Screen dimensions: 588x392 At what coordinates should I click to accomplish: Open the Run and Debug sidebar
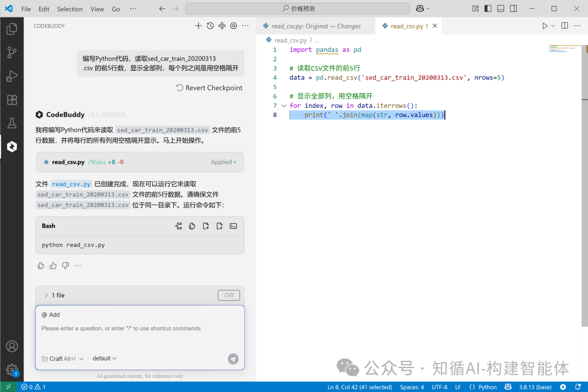click(12, 76)
